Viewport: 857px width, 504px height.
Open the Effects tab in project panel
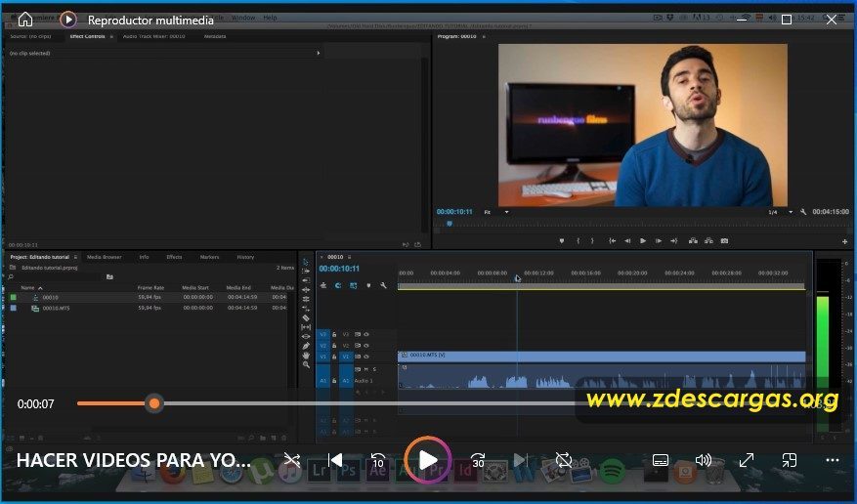click(174, 257)
